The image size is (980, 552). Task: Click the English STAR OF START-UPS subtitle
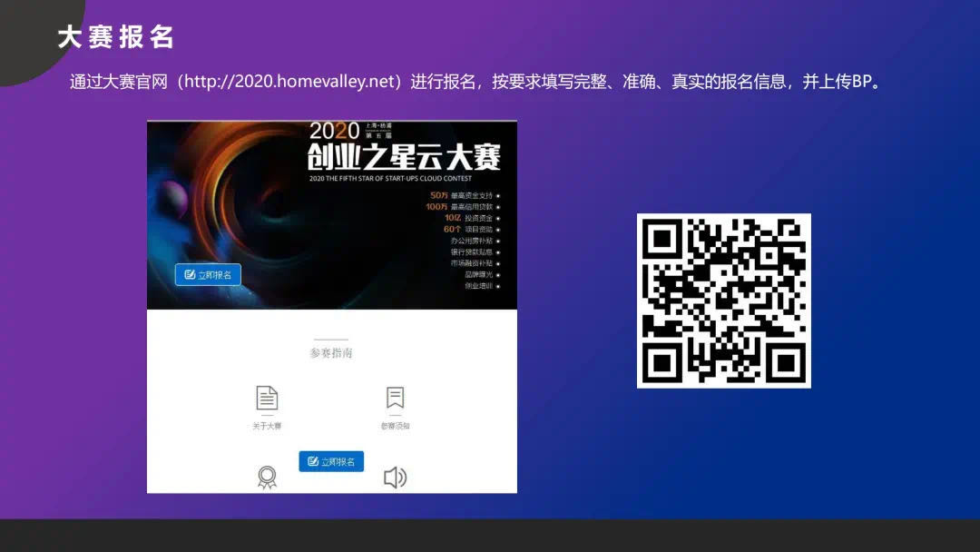click(x=390, y=178)
